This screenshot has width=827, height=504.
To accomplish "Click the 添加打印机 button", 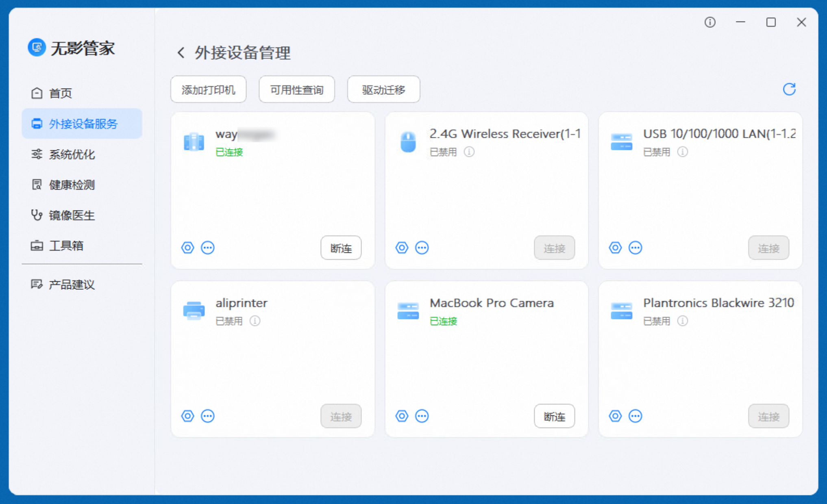I will pyautogui.click(x=208, y=89).
